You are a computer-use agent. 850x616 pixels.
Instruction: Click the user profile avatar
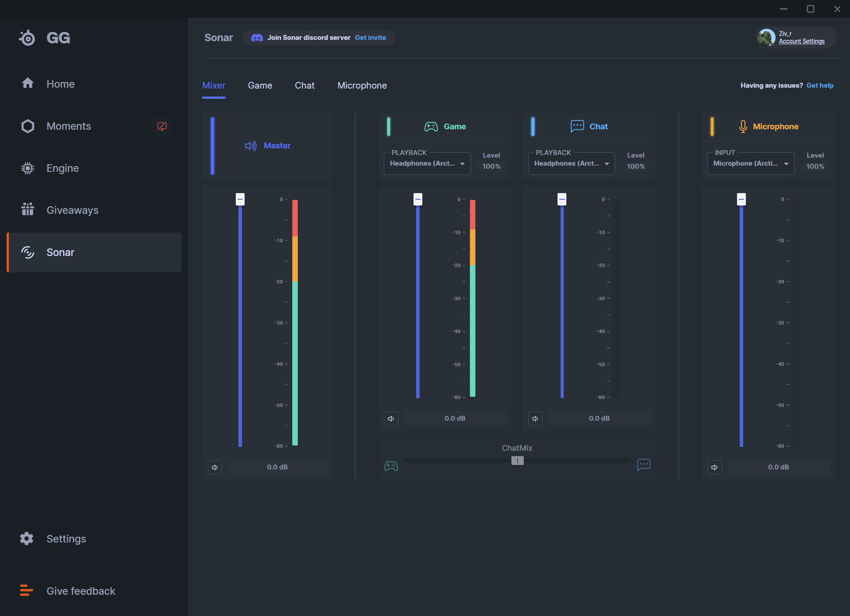767,38
